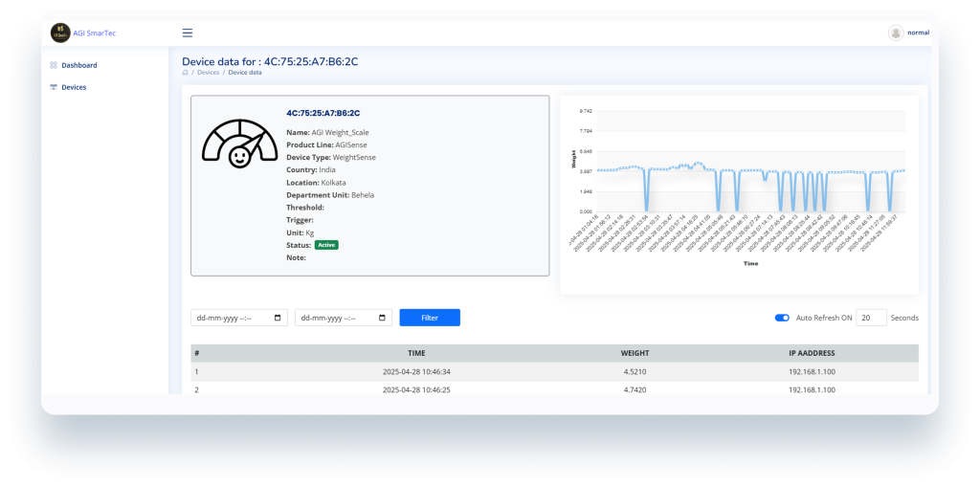Click the 'Department Unit: Behela' line
The width and height of the screenshot is (980, 487).
(x=330, y=195)
